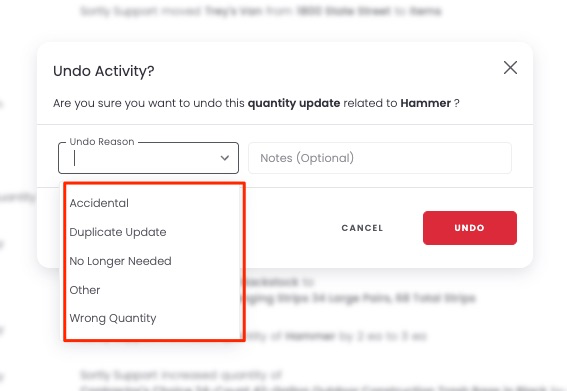Image resolution: width=567 pixels, height=391 pixels.
Task: Click the bold quantity update text
Action: coord(294,103)
